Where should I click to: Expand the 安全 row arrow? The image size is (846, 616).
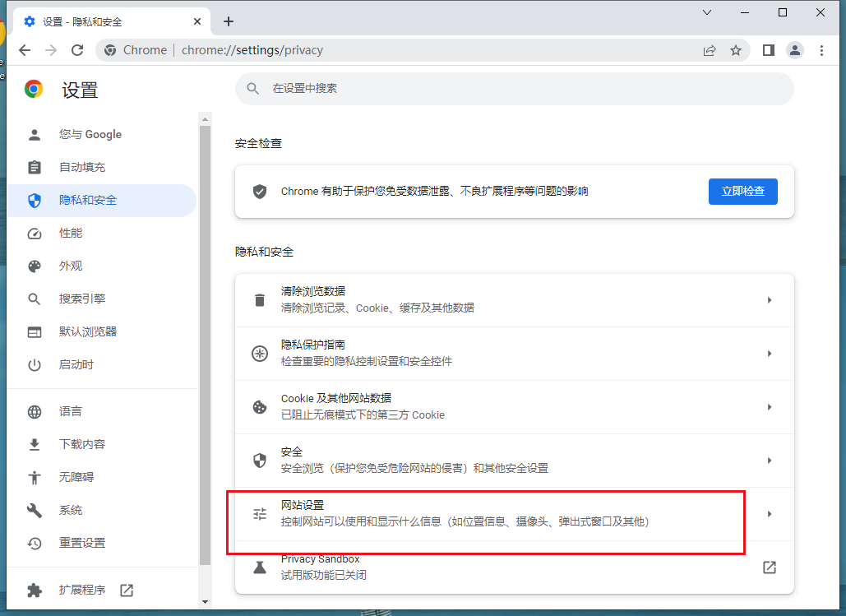click(770, 461)
